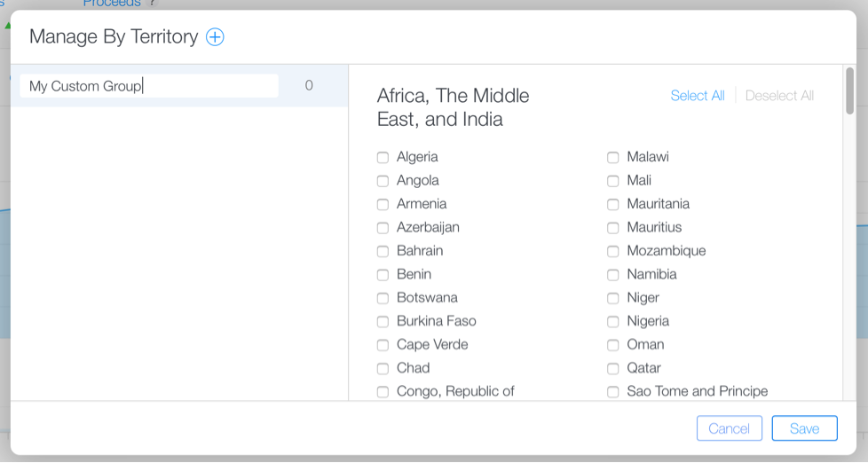Screen dimensions: 868x463
Task: Tick the Nigeria checkbox
Action: (613, 321)
